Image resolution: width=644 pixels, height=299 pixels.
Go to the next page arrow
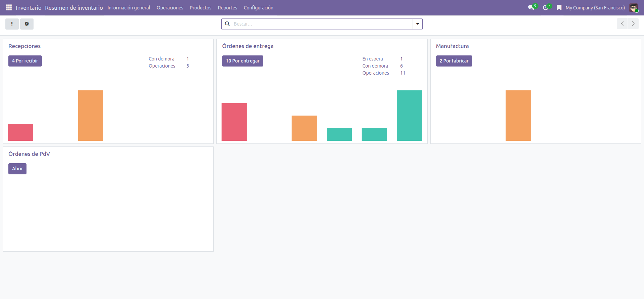pyautogui.click(x=633, y=24)
